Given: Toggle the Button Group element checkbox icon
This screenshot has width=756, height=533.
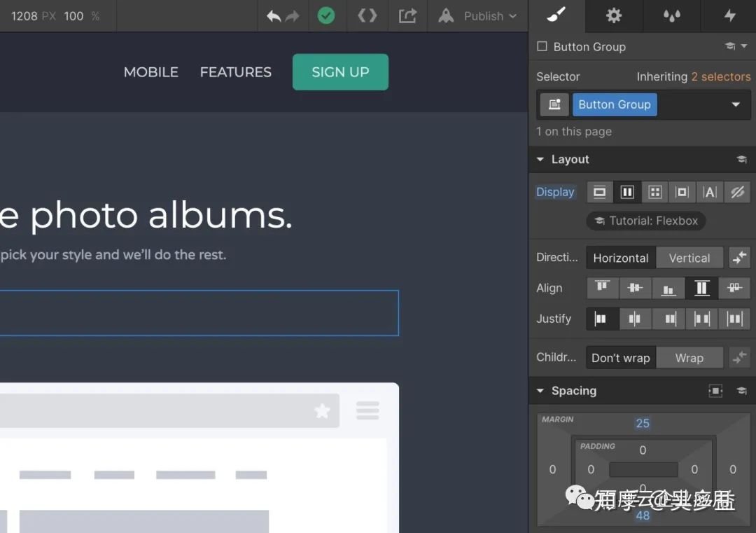Looking at the screenshot, I should click(x=542, y=46).
